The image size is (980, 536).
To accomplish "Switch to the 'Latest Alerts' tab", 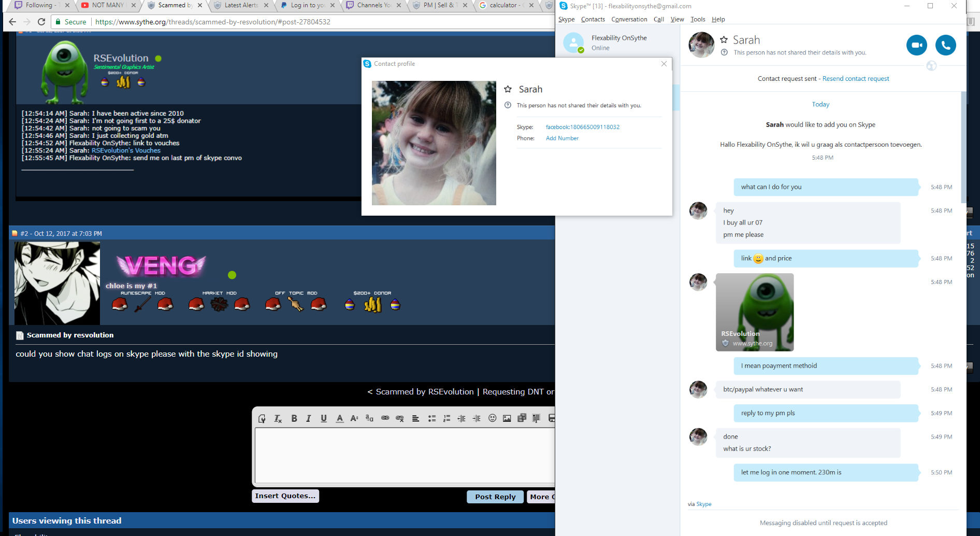I will point(241,5).
